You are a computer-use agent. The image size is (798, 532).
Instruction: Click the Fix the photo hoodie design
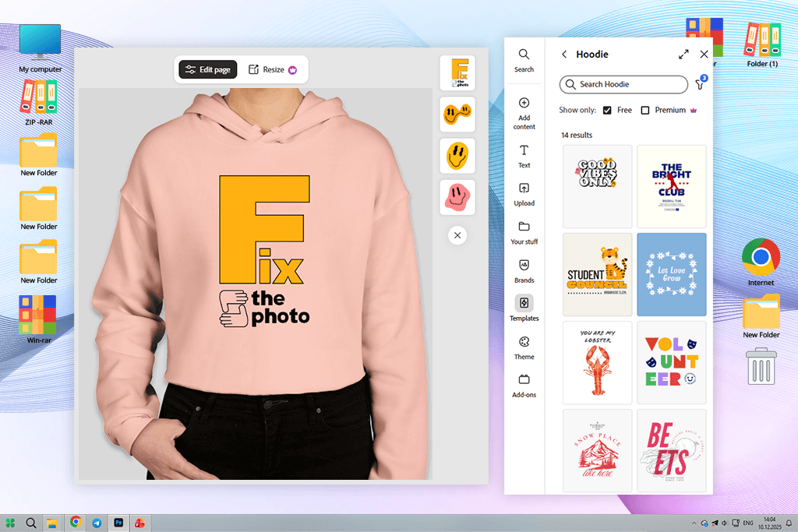click(x=264, y=251)
